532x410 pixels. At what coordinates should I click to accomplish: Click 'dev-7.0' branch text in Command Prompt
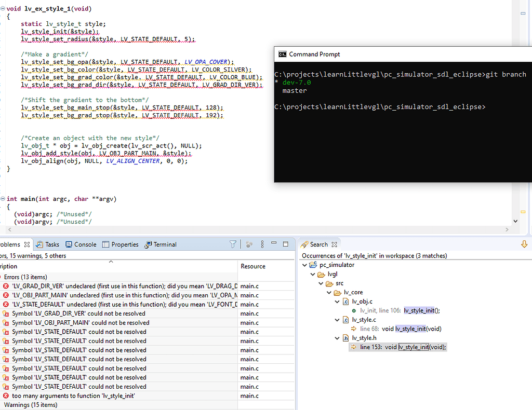[x=297, y=83]
